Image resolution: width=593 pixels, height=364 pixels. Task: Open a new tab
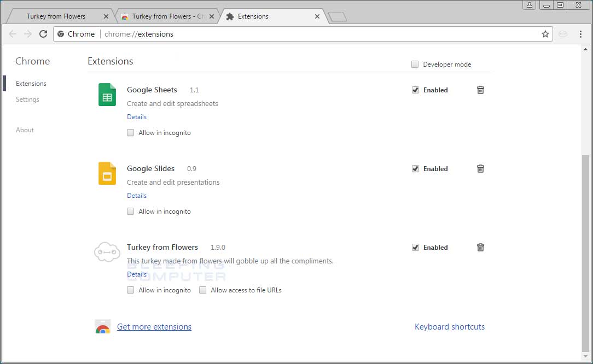[x=338, y=16]
